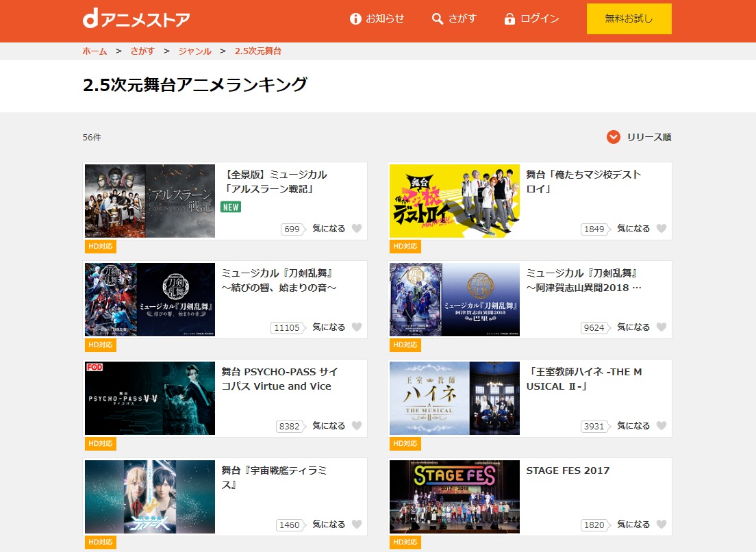Open 俺たちマジ校デストロイ thumbnail
This screenshot has height=552, width=756.
coord(455,201)
